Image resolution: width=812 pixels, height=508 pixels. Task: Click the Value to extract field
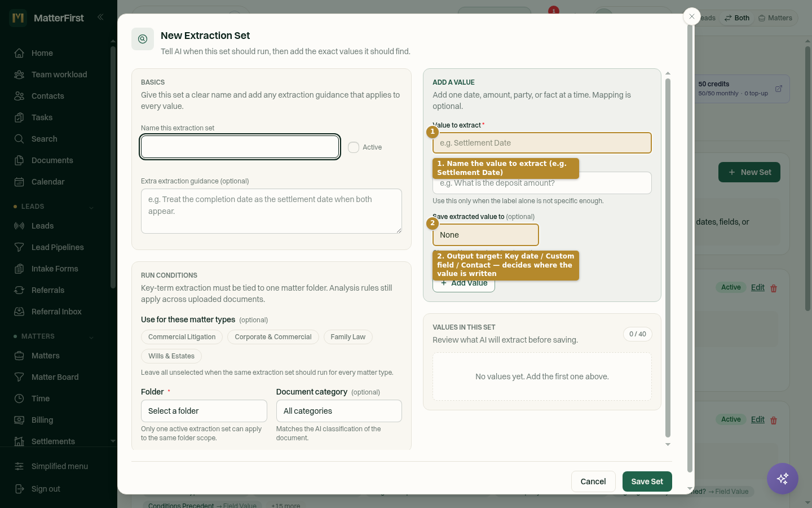click(x=542, y=143)
